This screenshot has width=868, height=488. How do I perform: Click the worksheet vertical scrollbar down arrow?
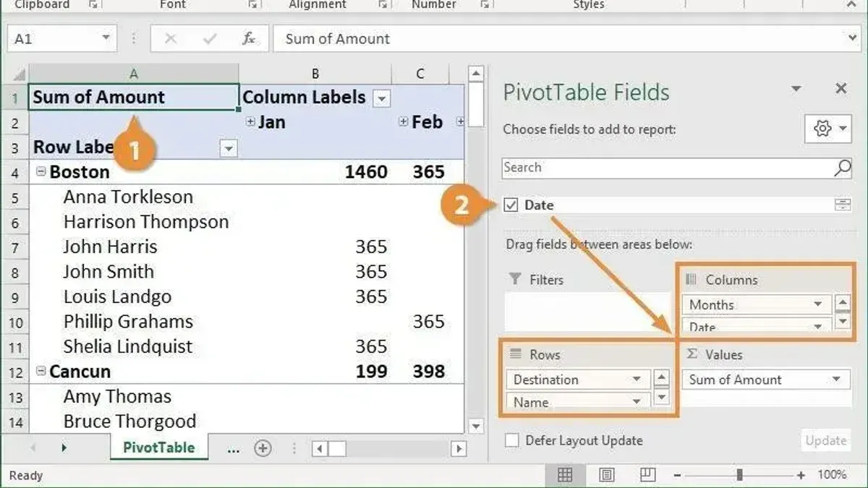[x=475, y=427]
